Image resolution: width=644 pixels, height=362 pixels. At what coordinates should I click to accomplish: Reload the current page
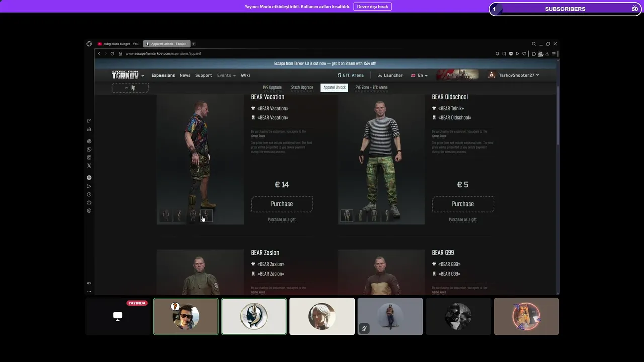click(x=112, y=54)
